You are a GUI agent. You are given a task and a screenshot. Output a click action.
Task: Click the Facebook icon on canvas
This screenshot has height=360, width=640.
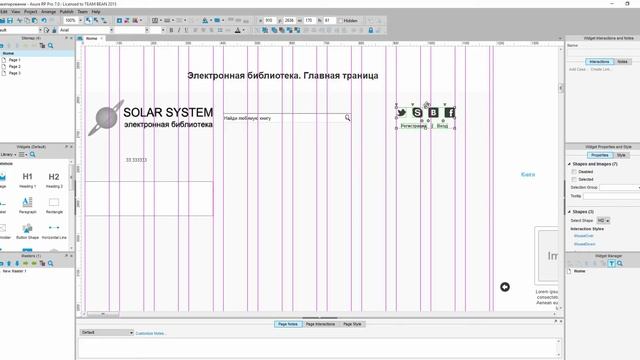coord(449,113)
